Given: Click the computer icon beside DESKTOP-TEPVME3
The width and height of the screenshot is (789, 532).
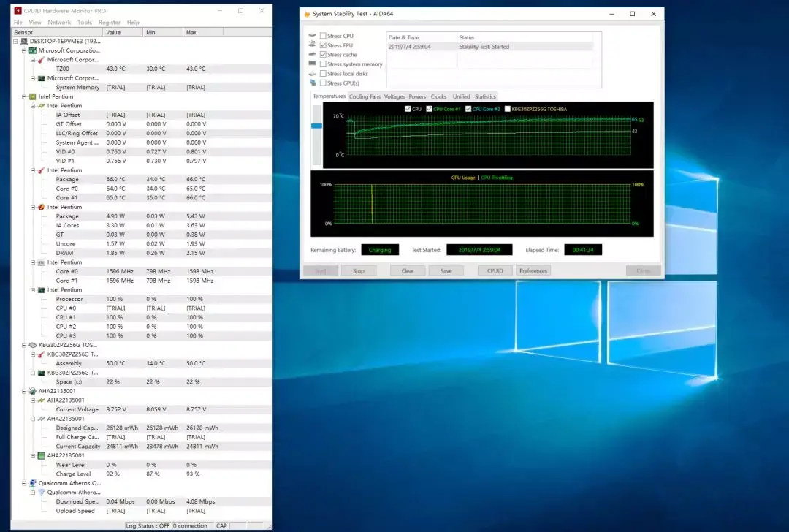Looking at the screenshot, I should pos(23,41).
